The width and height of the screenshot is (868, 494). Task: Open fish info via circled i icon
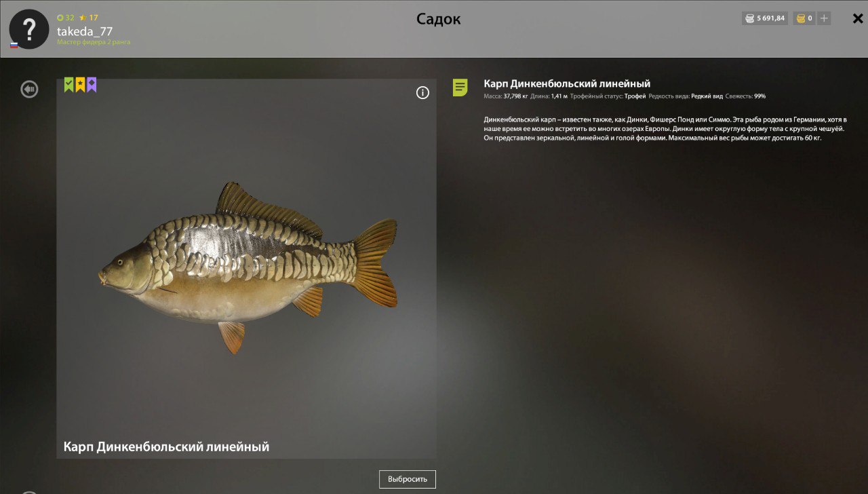coord(422,93)
